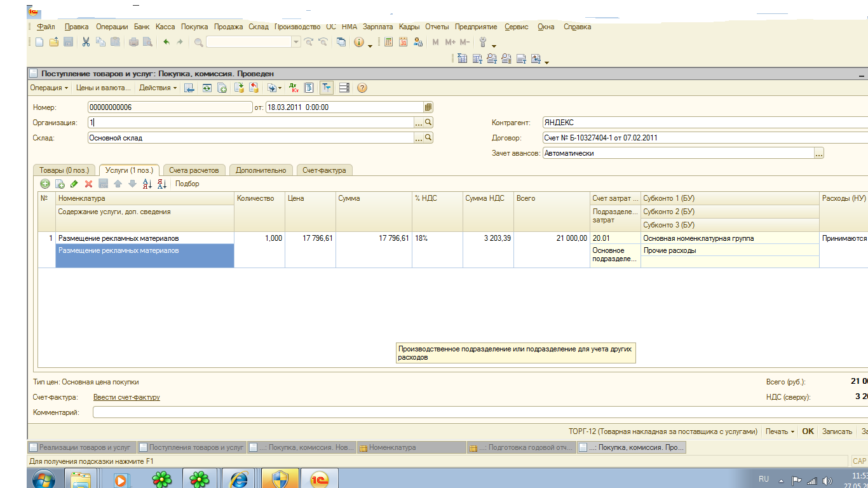
Task: Sort table rows ascending with А-Я icon
Action: point(147,184)
